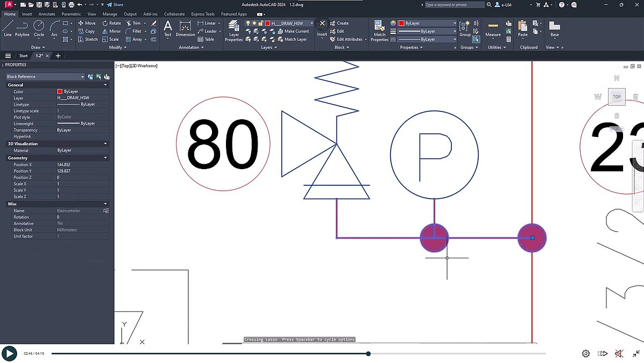Activate the Move command
Screen dimensions: 644x363
pos(87,23)
